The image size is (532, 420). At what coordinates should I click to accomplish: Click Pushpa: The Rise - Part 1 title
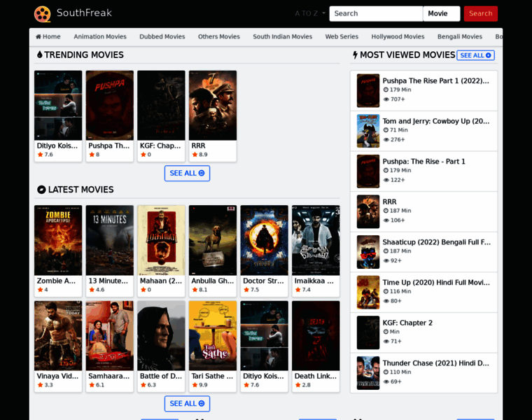click(423, 162)
